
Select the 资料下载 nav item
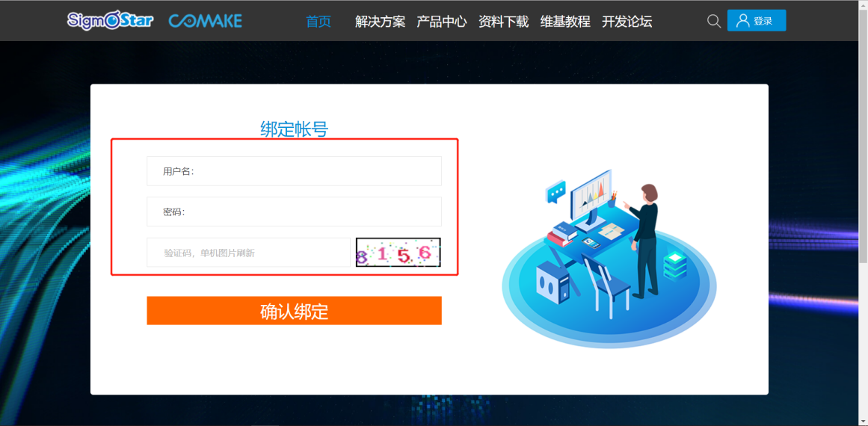504,21
